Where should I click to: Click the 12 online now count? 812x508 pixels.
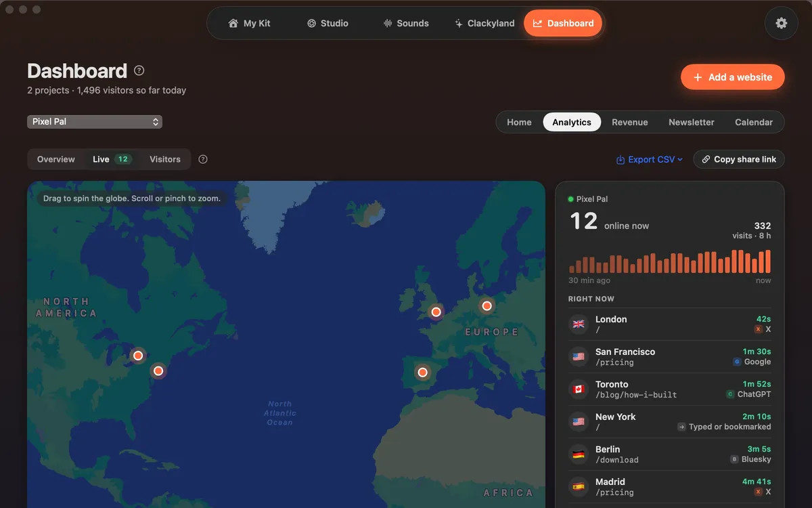tap(584, 221)
